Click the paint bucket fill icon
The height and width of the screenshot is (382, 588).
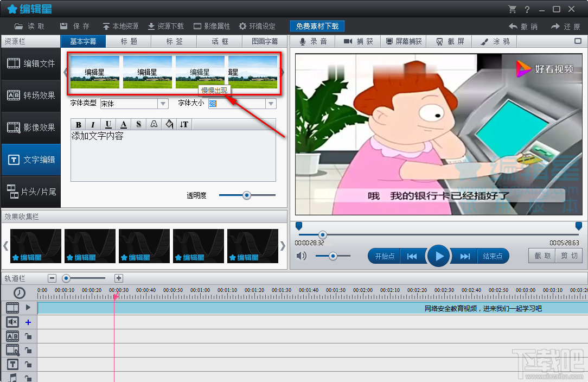click(169, 125)
